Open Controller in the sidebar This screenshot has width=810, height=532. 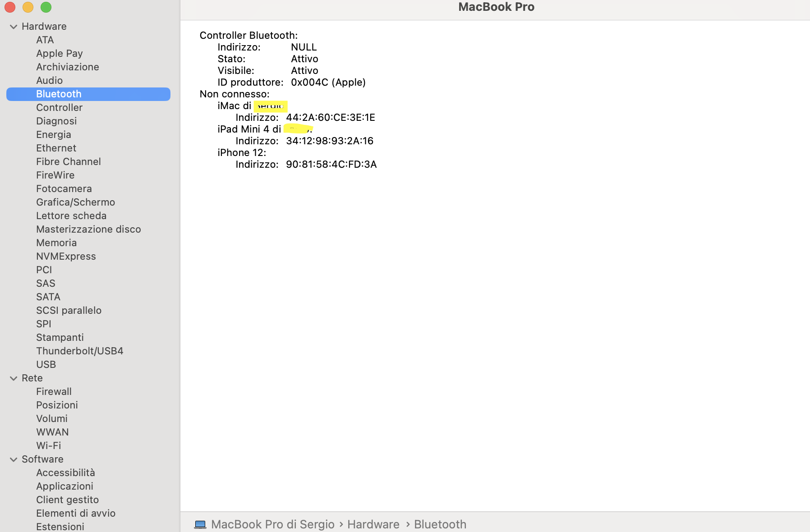tap(60, 108)
